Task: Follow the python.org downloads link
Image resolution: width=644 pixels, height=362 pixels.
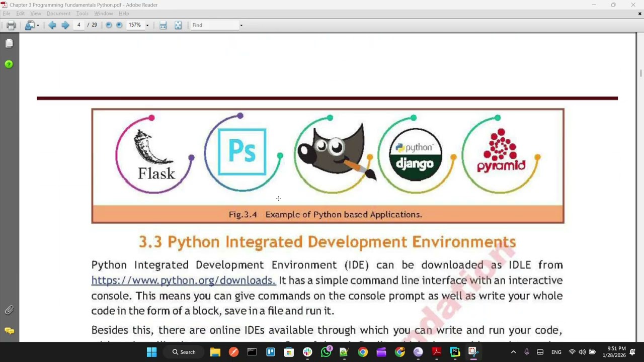Action: coord(184,281)
